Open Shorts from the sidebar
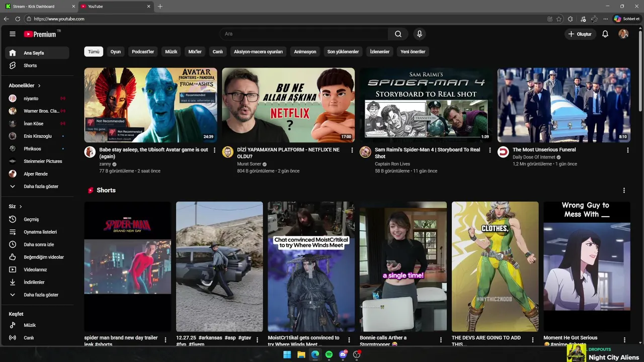Screen dimensions: 644x362 point(37,65)
